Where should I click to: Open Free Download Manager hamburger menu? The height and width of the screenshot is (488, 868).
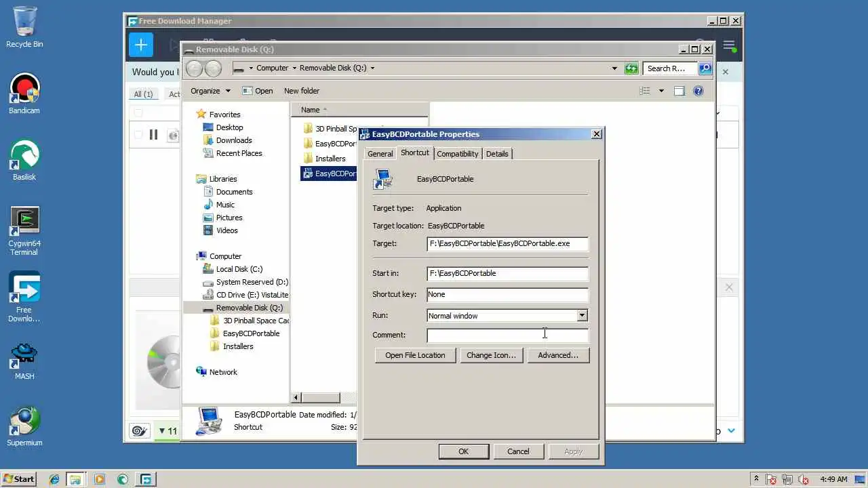[729, 46]
